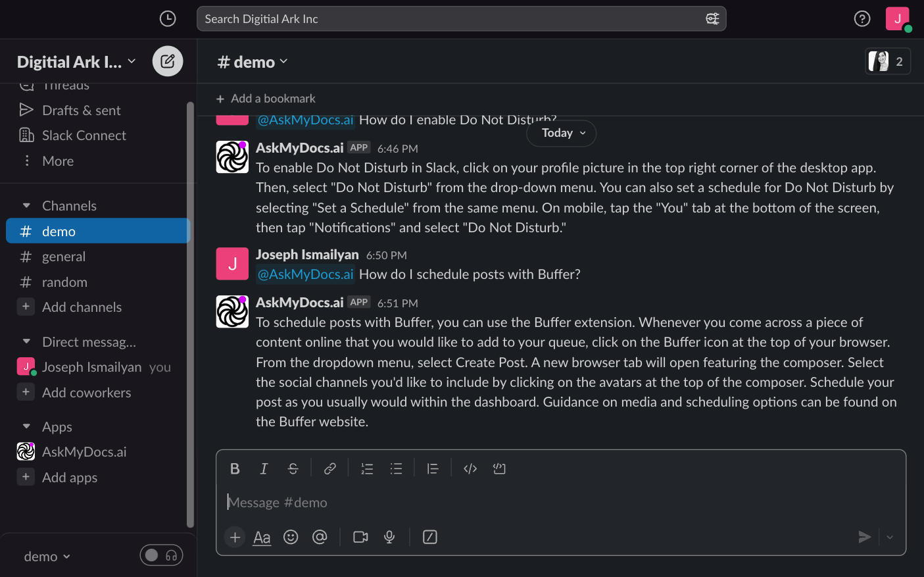
Task: Click Joseph Ismailyan sender name at 6:50 PM
Action: click(307, 254)
